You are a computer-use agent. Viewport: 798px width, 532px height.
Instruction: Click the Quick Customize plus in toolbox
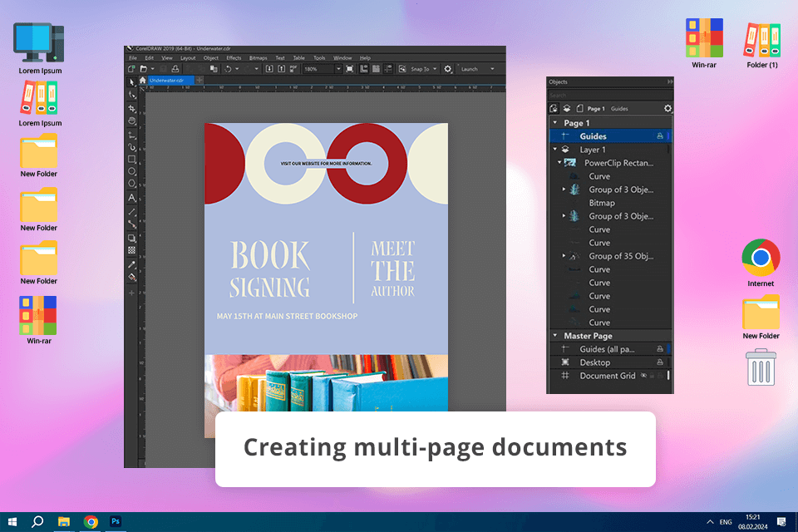[131, 293]
